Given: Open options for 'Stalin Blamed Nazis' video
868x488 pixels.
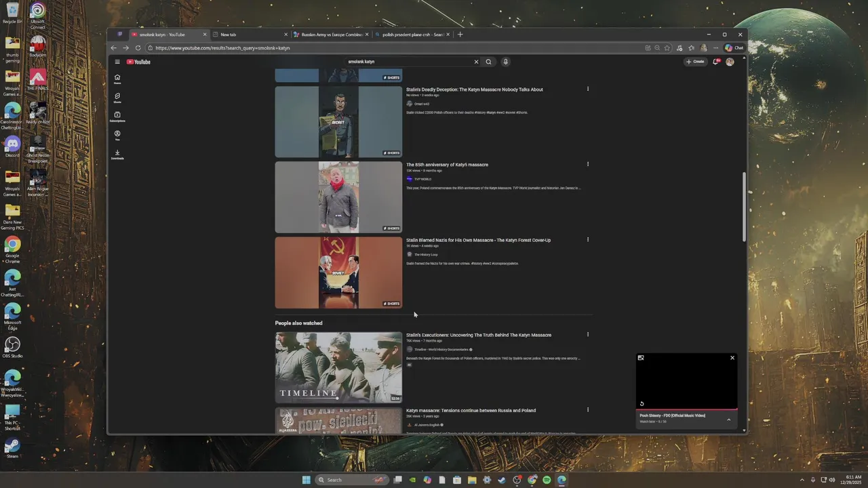Looking at the screenshot, I should [587, 239].
